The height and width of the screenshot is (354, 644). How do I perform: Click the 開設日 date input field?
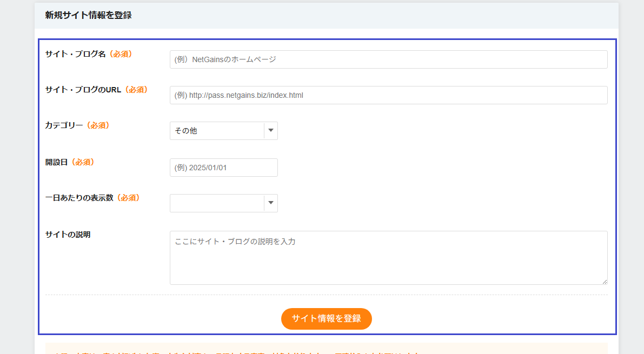(x=223, y=168)
